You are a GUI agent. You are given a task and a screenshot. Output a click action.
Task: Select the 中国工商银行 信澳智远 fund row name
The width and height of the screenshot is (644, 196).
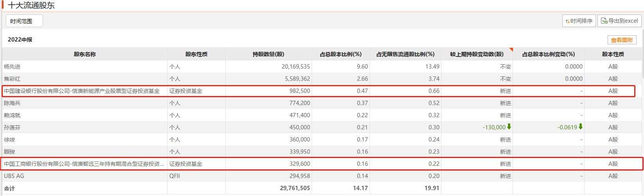pos(84,164)
